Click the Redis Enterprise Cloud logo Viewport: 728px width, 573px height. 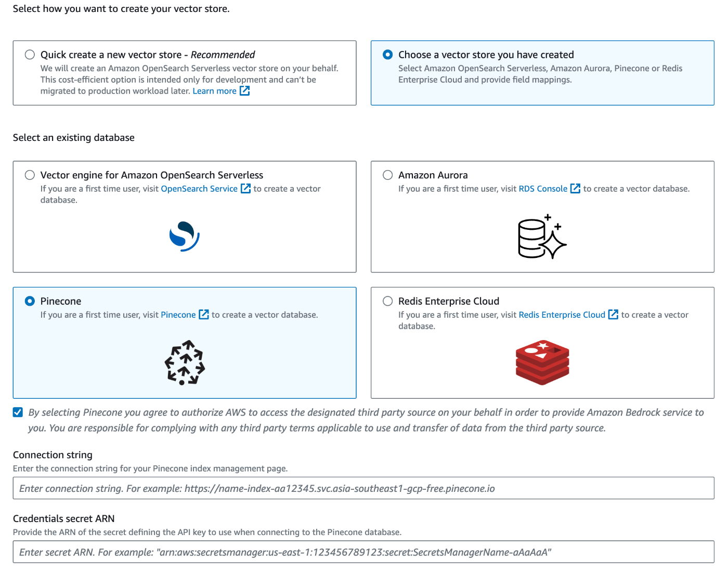pyautogui.click(x=542, y=362)
